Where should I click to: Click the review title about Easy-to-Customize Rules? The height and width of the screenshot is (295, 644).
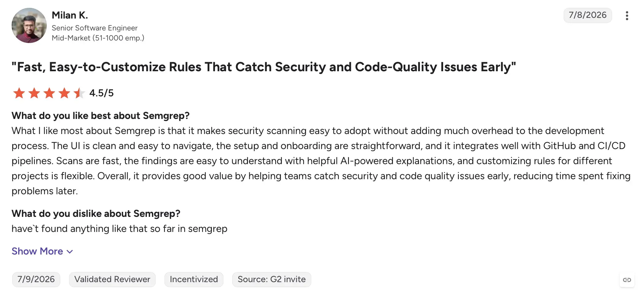point(264,67)
